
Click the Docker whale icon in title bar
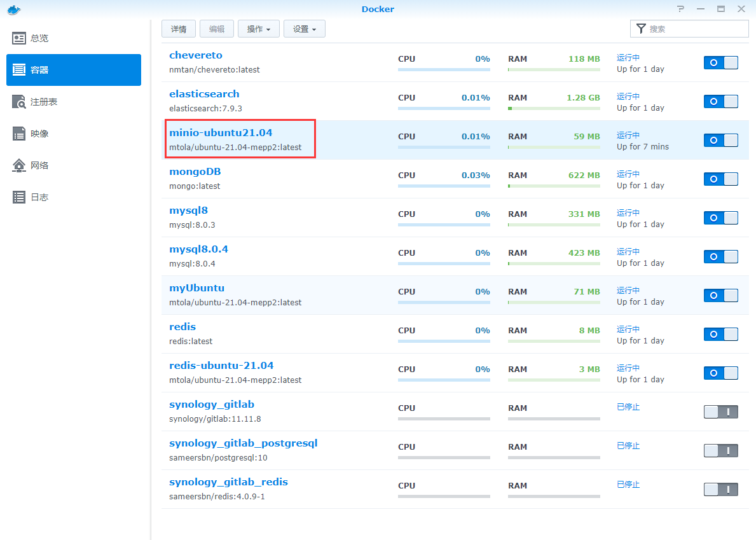point(13,9)
